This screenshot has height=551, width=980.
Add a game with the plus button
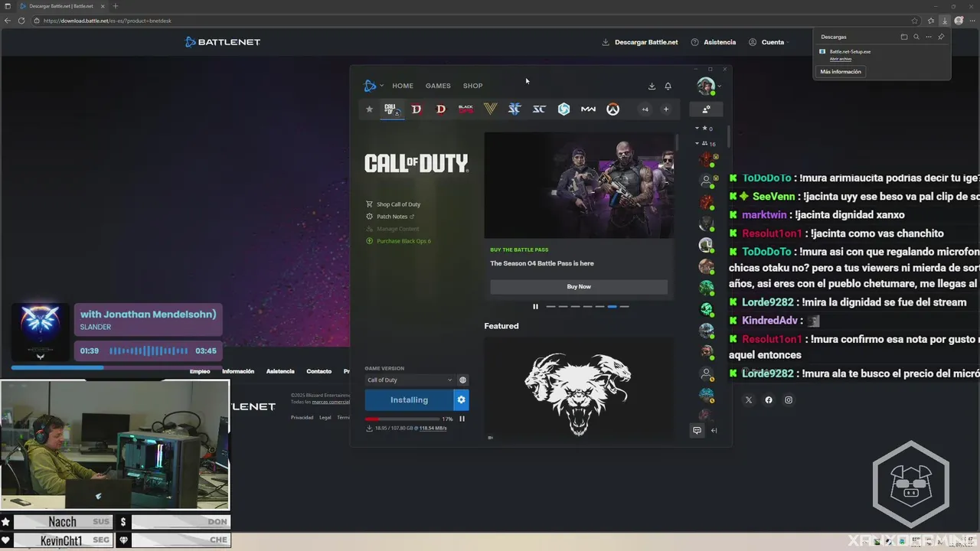point(666,109)
